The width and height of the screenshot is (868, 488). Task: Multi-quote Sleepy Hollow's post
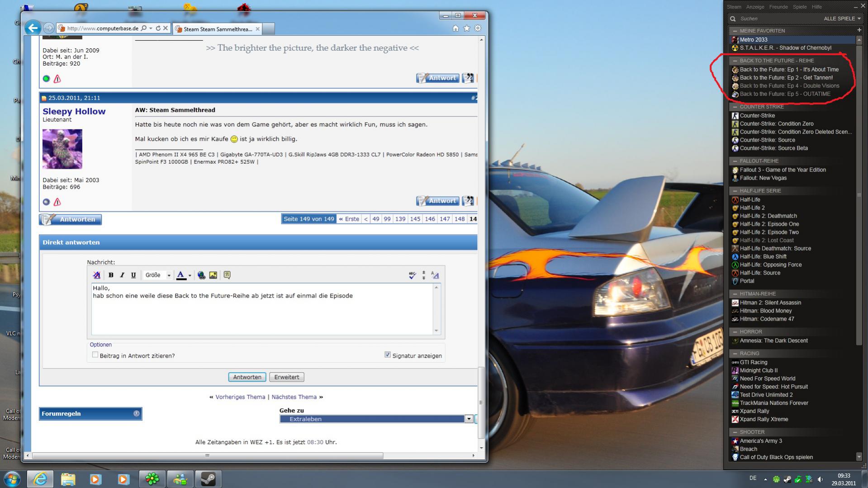468,201
